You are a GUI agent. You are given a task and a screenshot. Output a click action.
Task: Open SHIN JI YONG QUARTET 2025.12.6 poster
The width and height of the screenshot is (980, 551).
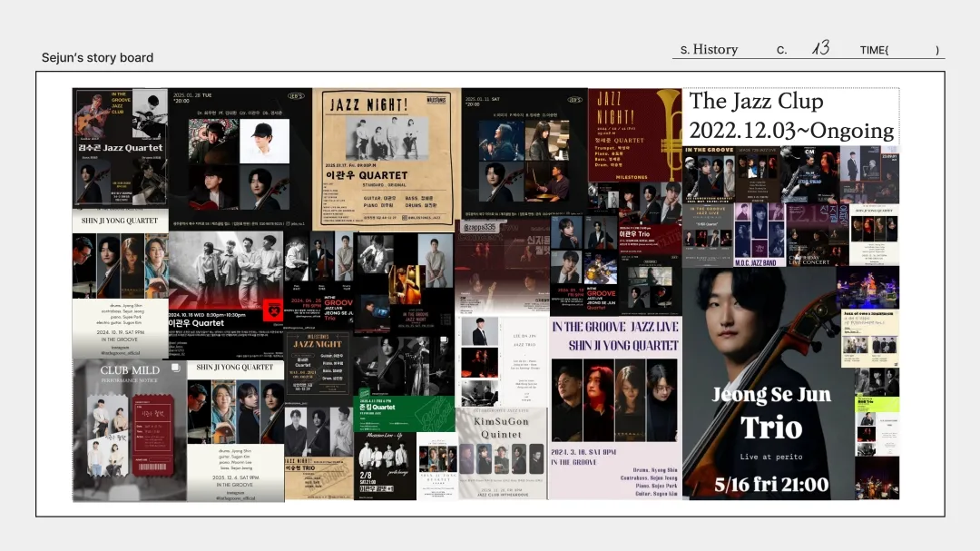pos(236,431)
